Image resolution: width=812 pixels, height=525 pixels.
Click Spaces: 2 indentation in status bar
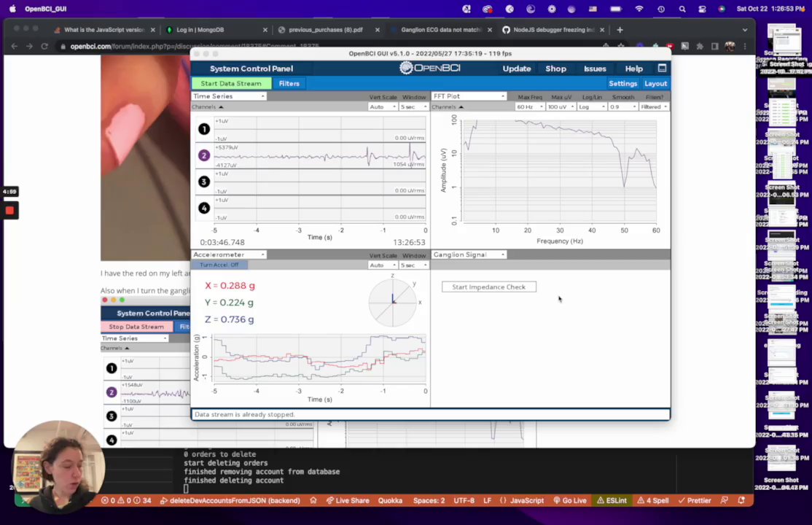click(429, 501)
